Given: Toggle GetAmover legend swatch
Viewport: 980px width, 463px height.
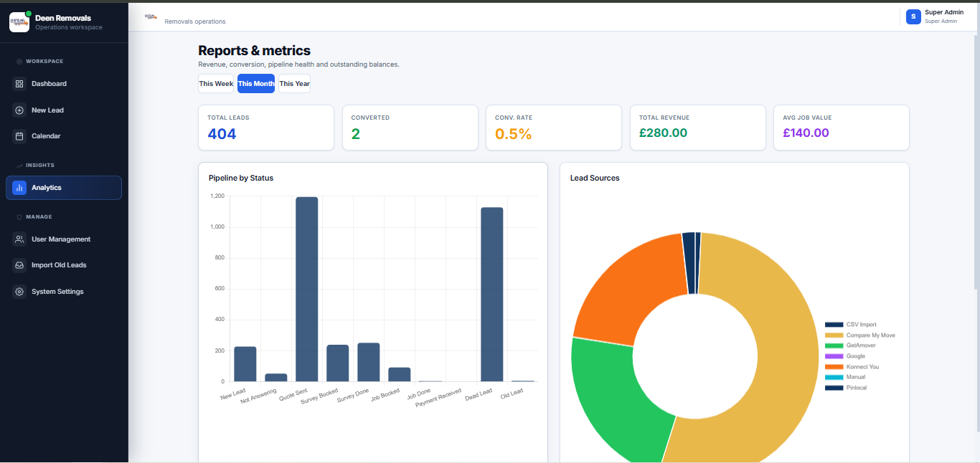Looking at the screenshot, I should (x=834, y=345).
